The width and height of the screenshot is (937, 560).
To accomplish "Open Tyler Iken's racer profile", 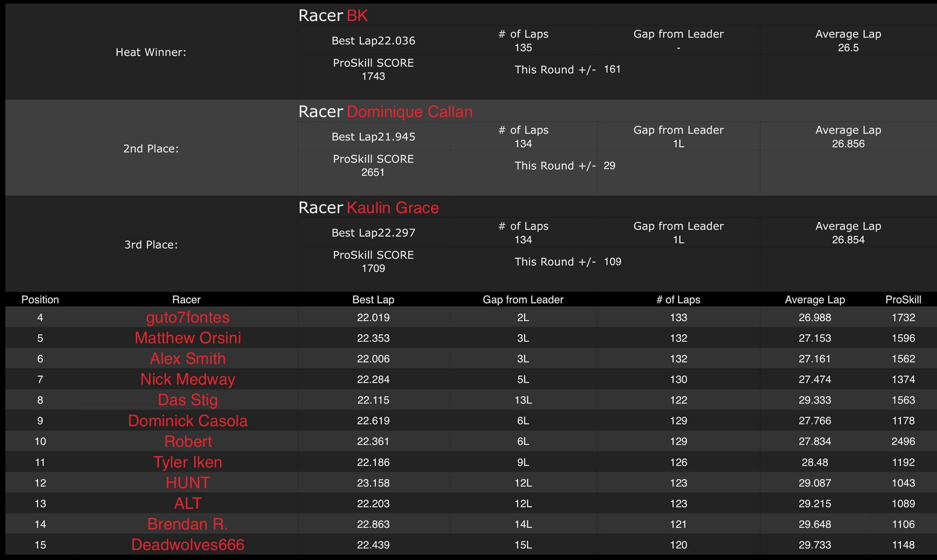I will click(187, 462).
